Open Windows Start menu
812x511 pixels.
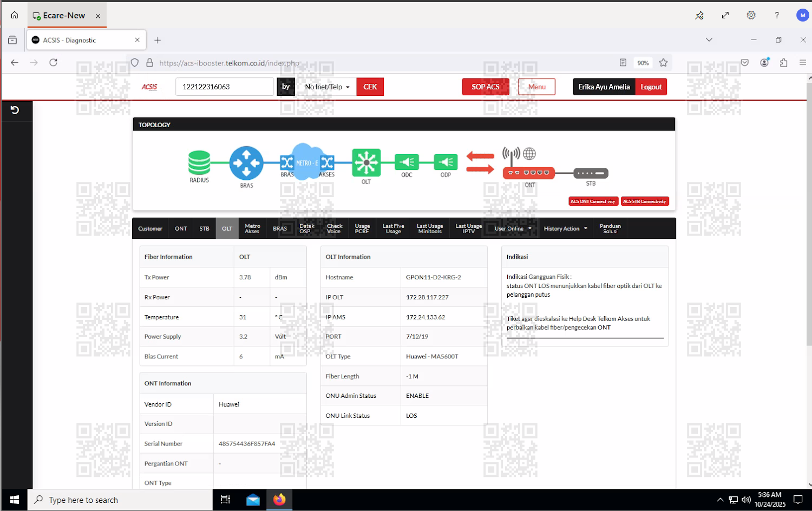pyautogui.click(x=14, y=500)
